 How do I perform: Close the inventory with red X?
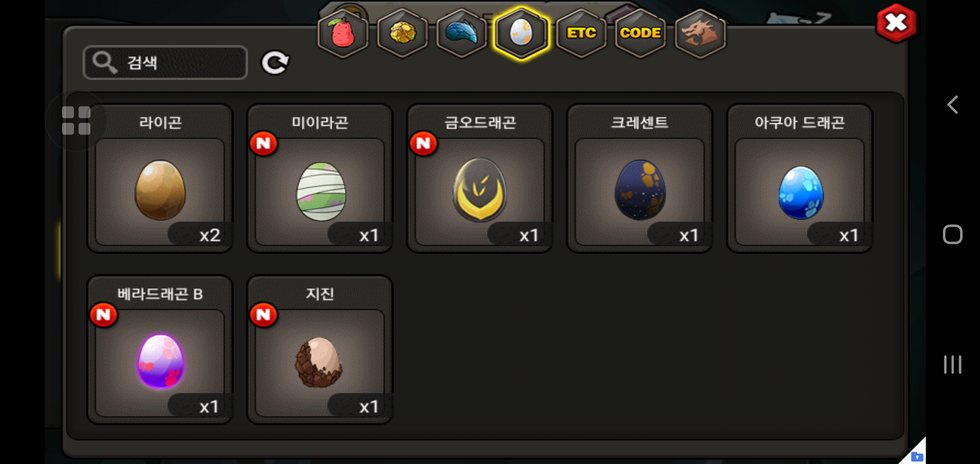(x=896, y=23)
